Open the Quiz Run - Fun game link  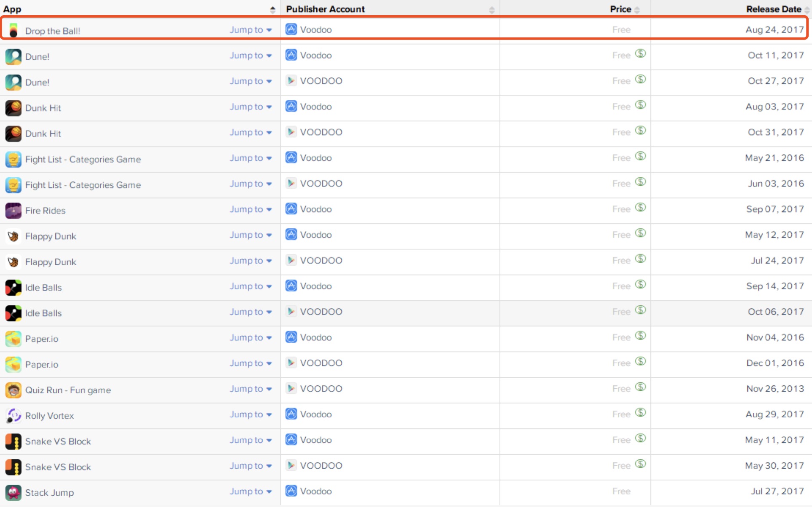pos(68,390)
